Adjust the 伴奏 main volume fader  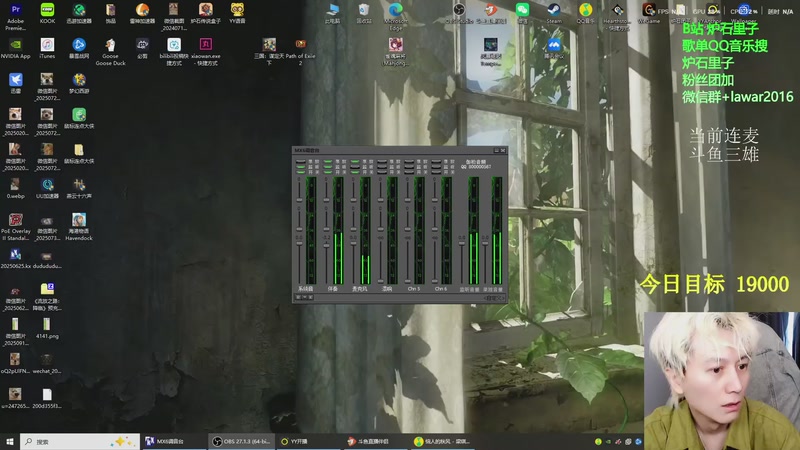click(x=327, y=245)
